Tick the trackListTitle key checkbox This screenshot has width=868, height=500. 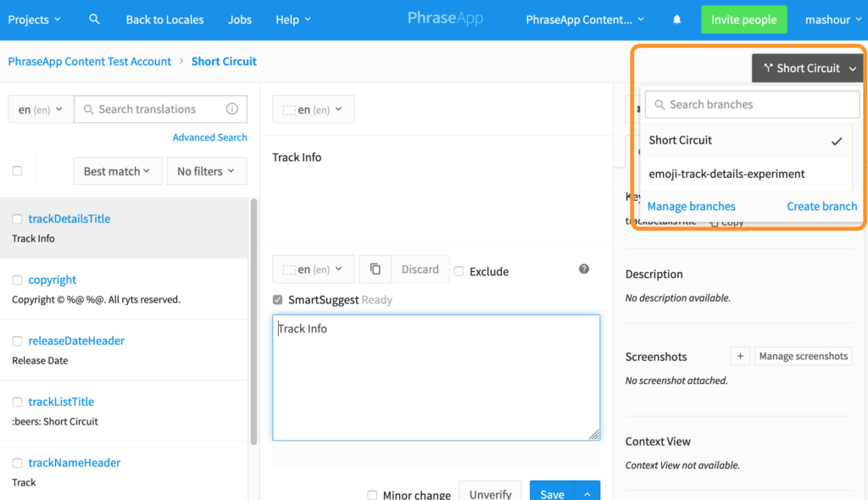(x=17, y=402)
